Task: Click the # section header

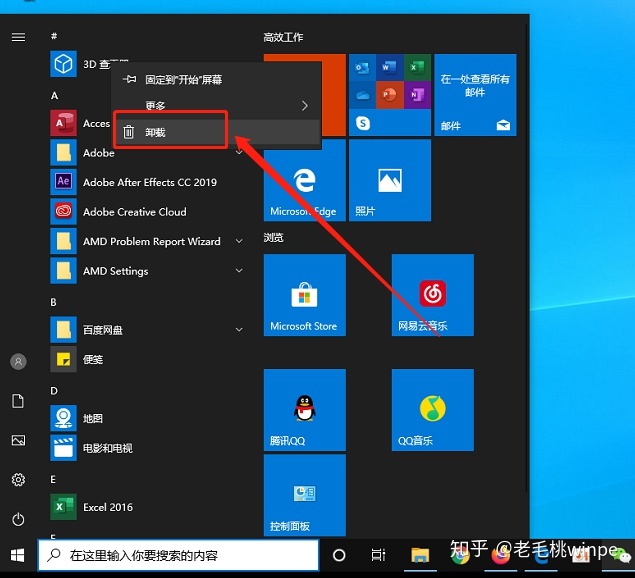Action: pos(54,36)
